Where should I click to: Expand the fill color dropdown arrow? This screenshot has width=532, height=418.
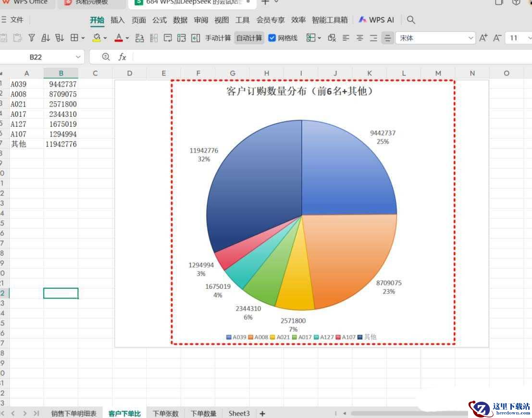click(105, 38)
